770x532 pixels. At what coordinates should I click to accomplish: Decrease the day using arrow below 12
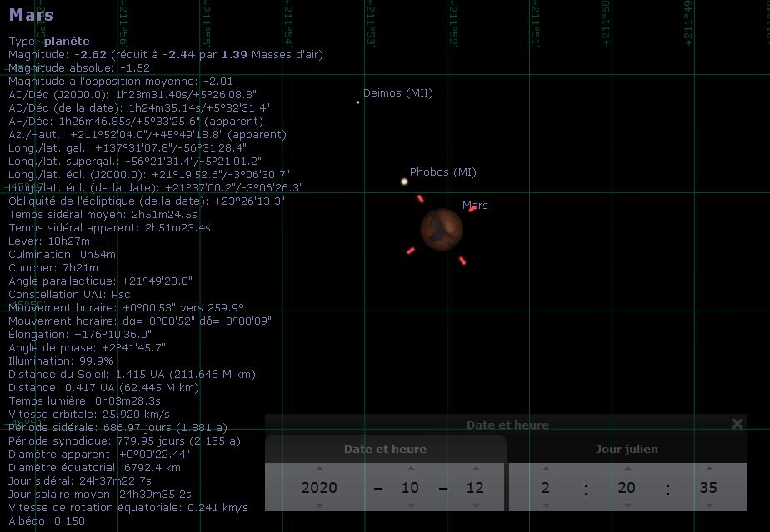click(x=475, y=505)
